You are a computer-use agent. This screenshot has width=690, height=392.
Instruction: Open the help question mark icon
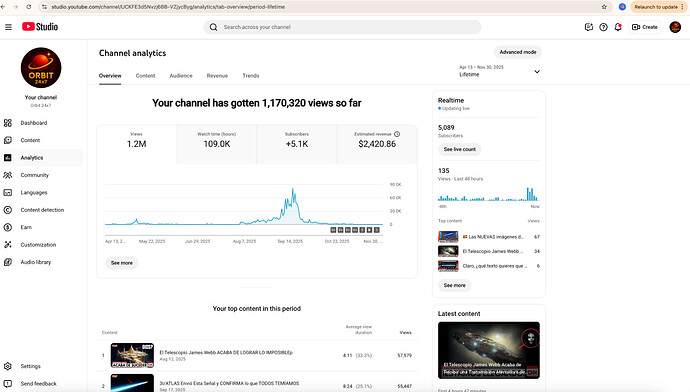pyautogui.click(x=603, y=27)
